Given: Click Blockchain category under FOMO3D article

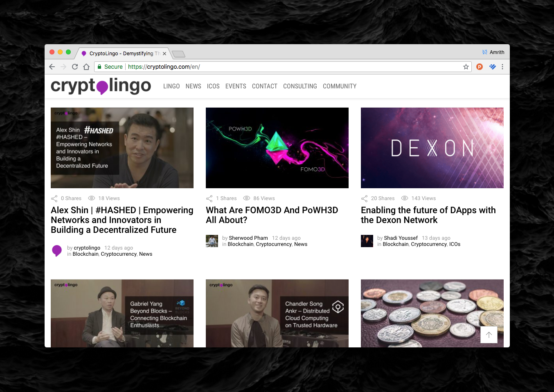Looking at the screenshot, I should [241, 244].
